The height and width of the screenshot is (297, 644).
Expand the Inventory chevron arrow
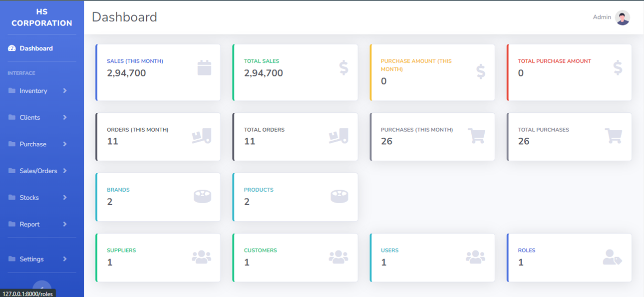[65, 91]
